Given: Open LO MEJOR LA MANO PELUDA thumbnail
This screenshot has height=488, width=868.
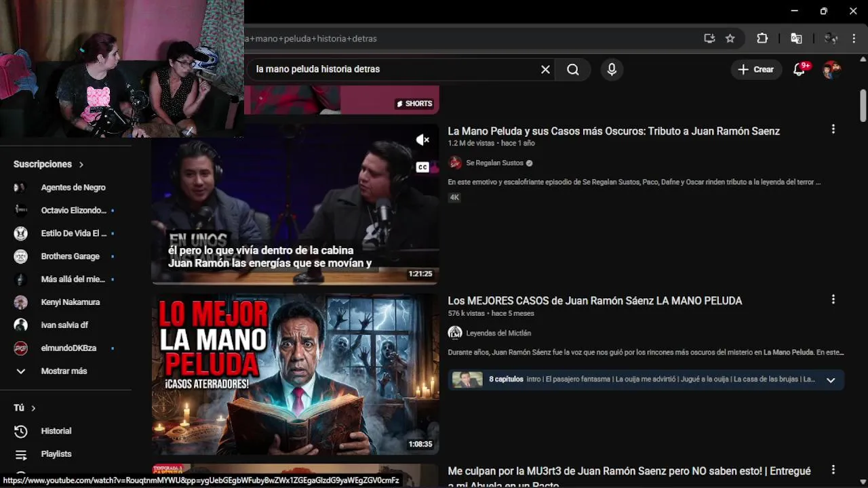Looking at the screenshot, I should click(x=295, y=374).
